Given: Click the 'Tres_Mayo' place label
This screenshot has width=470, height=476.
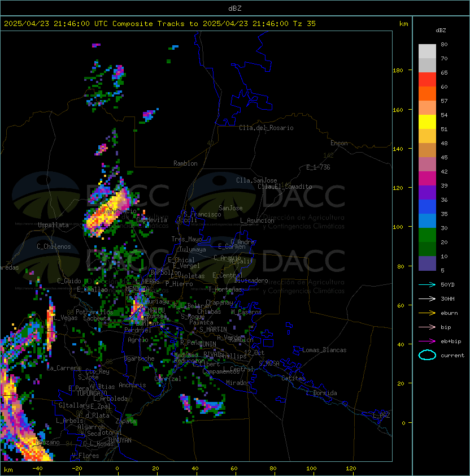Looking at the screenshot, I should point(186,239).
